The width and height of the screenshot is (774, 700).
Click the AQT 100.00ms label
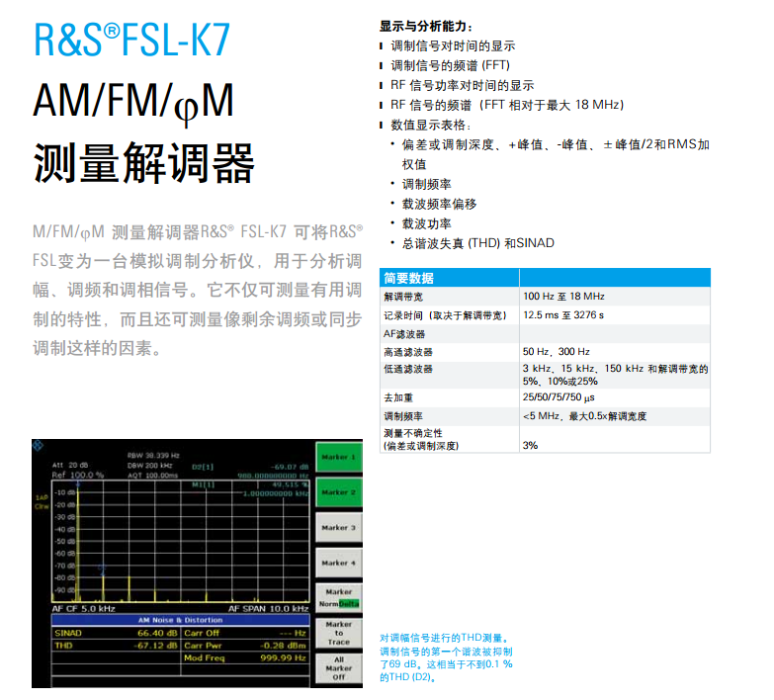(152, 475)
